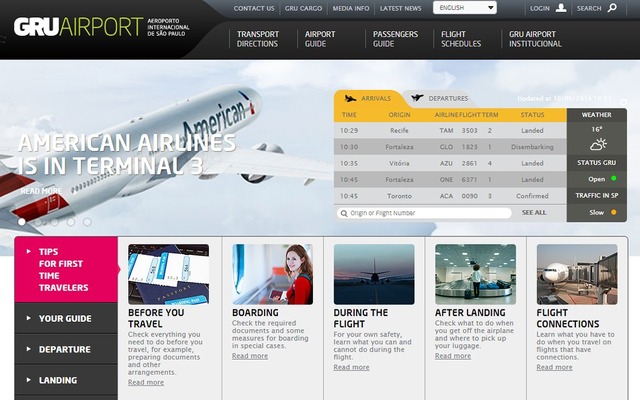Click the Origin or Flight Number field
This screenshot has width=640, height=400.
point(424,213)
